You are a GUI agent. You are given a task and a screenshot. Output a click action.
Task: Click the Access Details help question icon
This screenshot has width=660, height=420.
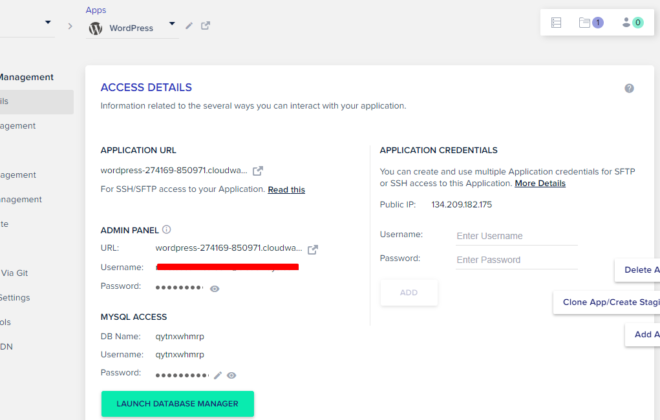point(629,88)
